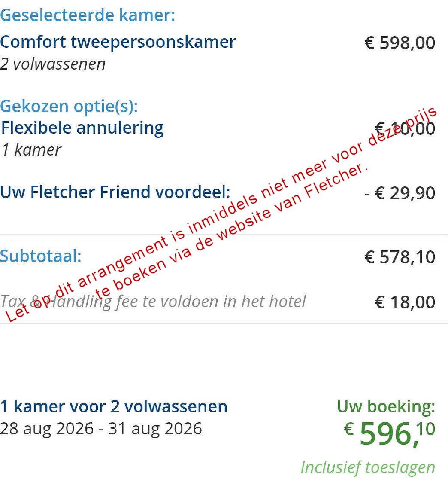The height and width of the screenshot is (479, 448).
Task: Click the € 10,00 flexible cancellation price
Action: click(x=405, y=128)
